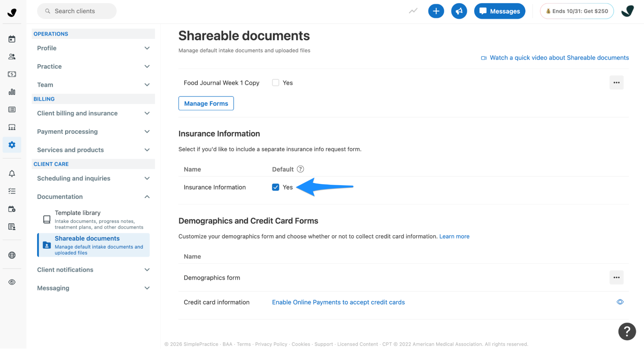Click the Manage Forms button

(206, 103)
